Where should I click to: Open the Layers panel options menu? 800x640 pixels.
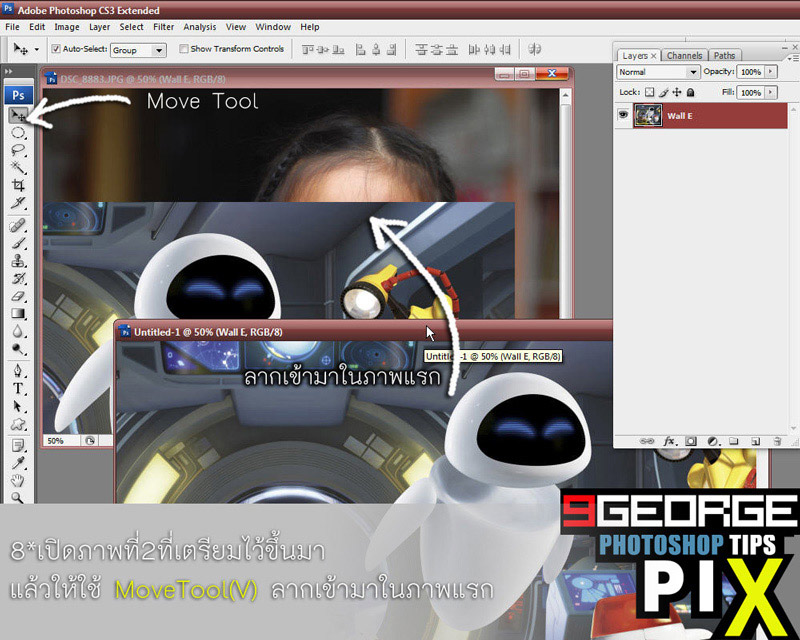[795, 58]
